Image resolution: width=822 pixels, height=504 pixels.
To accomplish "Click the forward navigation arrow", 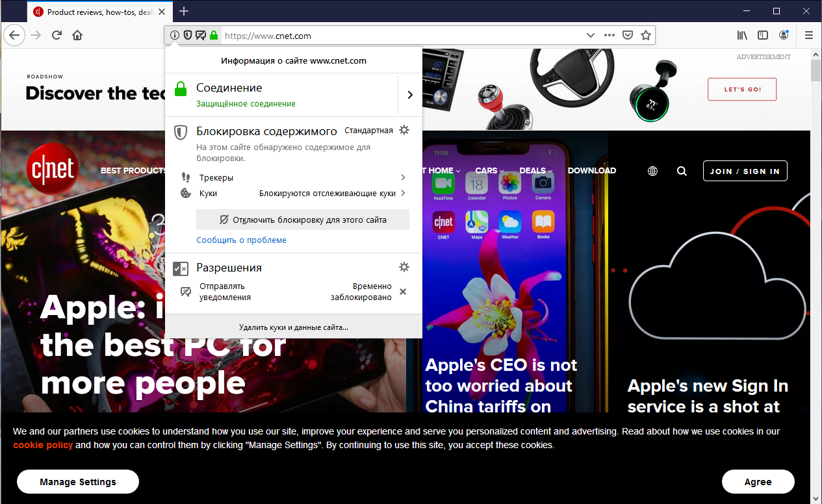I will tap(36, 35).
